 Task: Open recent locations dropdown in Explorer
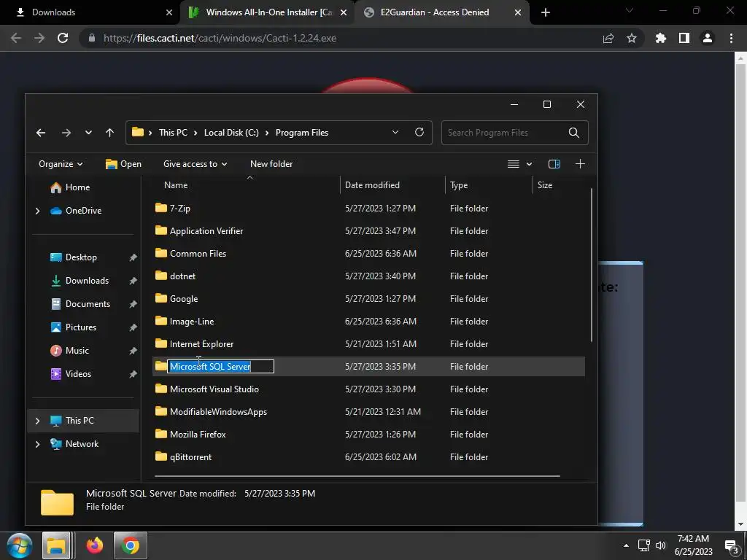pyautogui.click(x=88, y=133)
